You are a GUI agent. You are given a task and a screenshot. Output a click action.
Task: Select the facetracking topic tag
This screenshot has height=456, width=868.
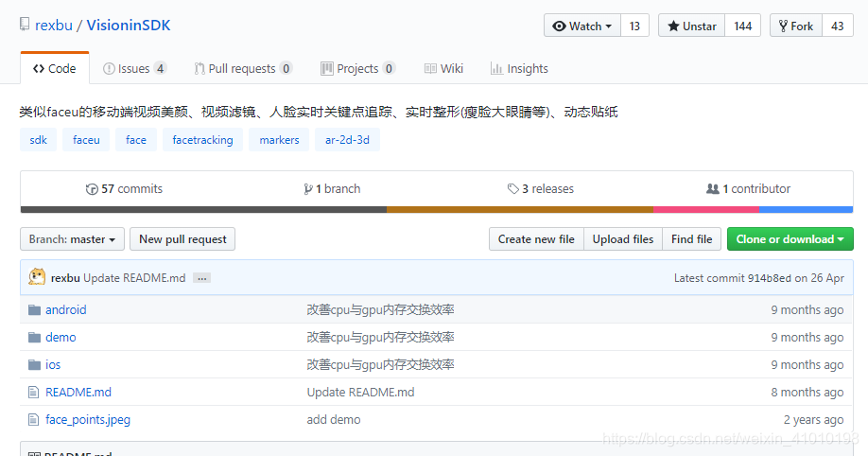pos(202,140)
